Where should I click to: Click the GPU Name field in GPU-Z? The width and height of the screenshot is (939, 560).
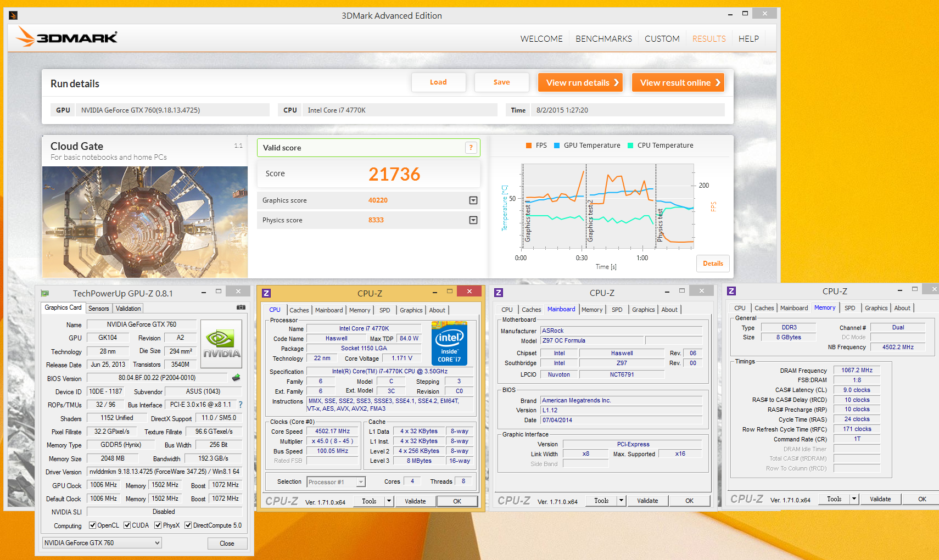click(x=142, y=324)
